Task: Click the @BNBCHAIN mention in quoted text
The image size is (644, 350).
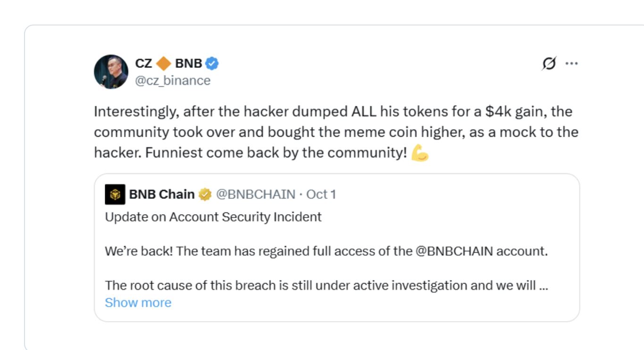Action: pos(454,251)
